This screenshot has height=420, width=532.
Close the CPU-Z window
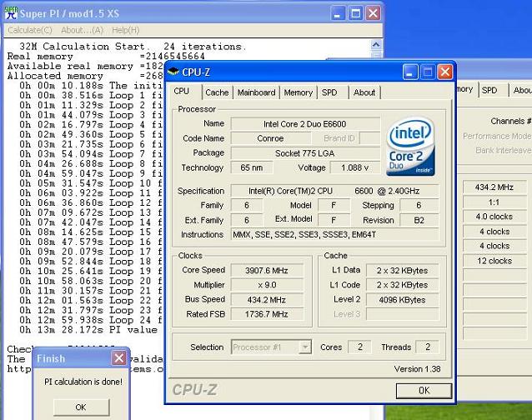[x=444, y=72]
